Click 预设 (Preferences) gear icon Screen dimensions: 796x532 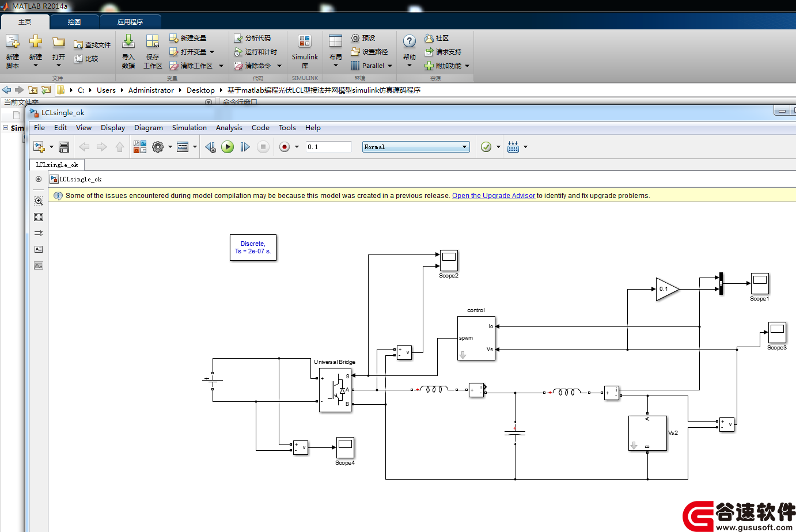pyautogui.click(x=355, y=38)
